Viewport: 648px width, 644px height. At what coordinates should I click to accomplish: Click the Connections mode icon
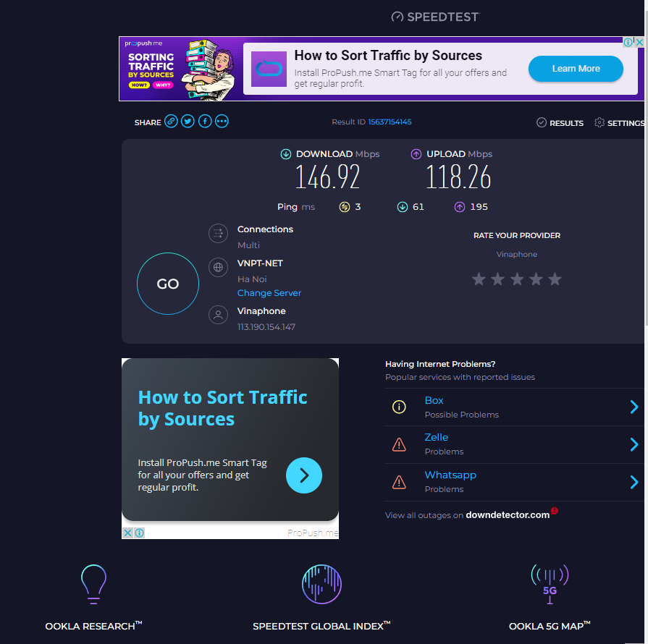[x=218, y=234]
